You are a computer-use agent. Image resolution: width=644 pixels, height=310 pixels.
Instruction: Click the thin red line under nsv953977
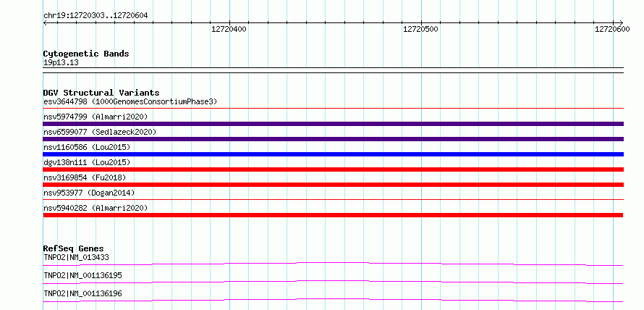click(x=333, y=200)
